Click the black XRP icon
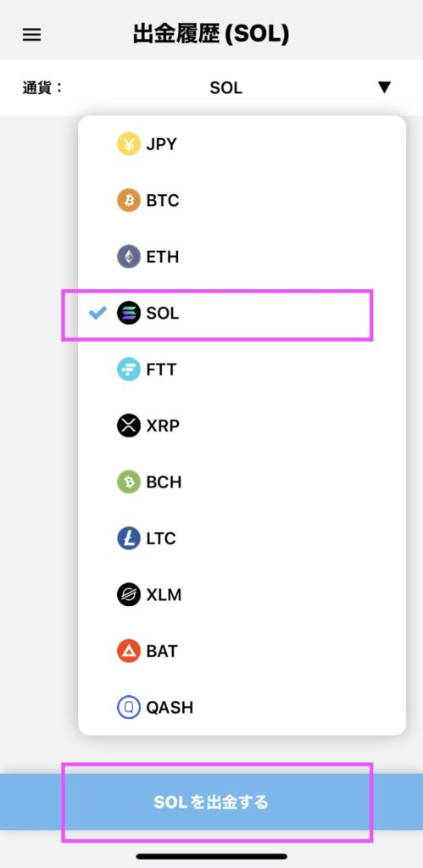423x868 pixels. tap(129, 426)
